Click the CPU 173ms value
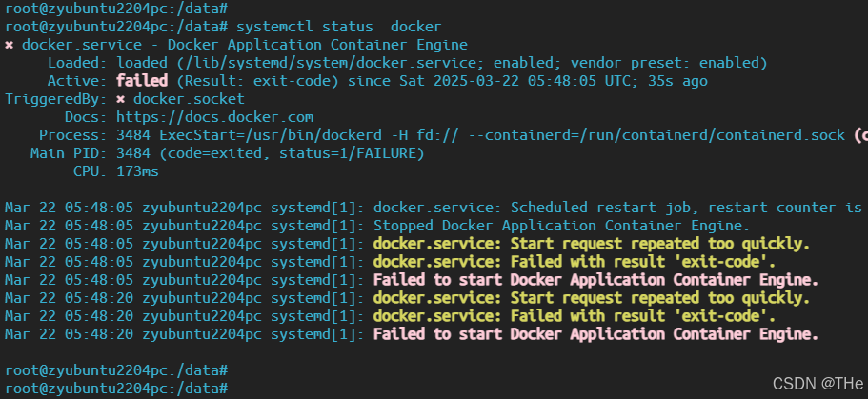The width and height of the screenshot is (868, 399). click(x=137, y=171)
